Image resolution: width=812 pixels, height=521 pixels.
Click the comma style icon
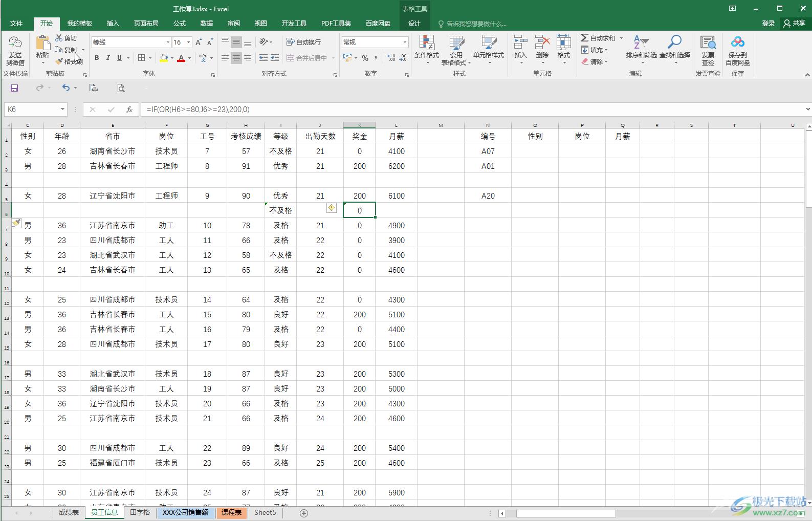376,58
